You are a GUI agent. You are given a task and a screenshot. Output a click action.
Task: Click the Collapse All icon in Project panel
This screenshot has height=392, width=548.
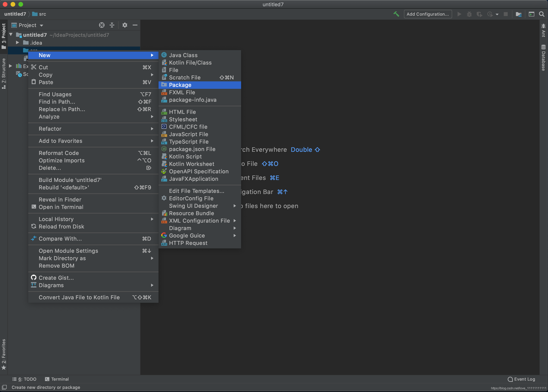coord(112,25)
